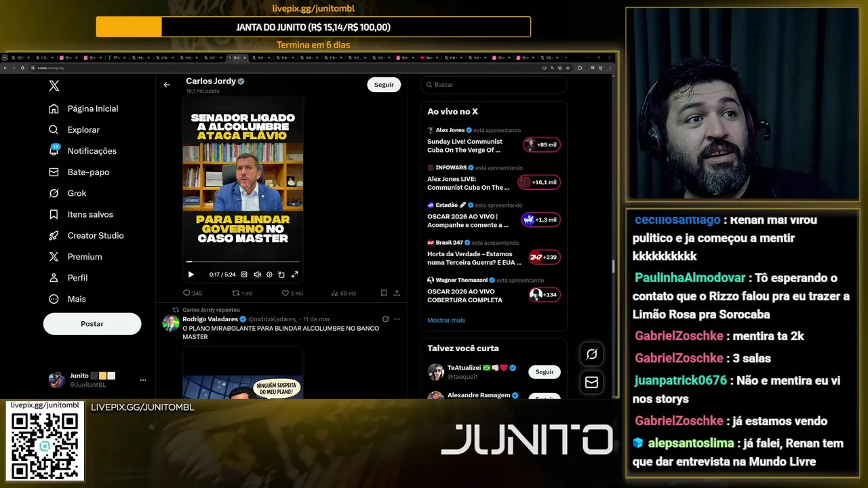Open the browser tab list dropdown
The width and height of the screenshot is (868, 488).
point(5,58)
